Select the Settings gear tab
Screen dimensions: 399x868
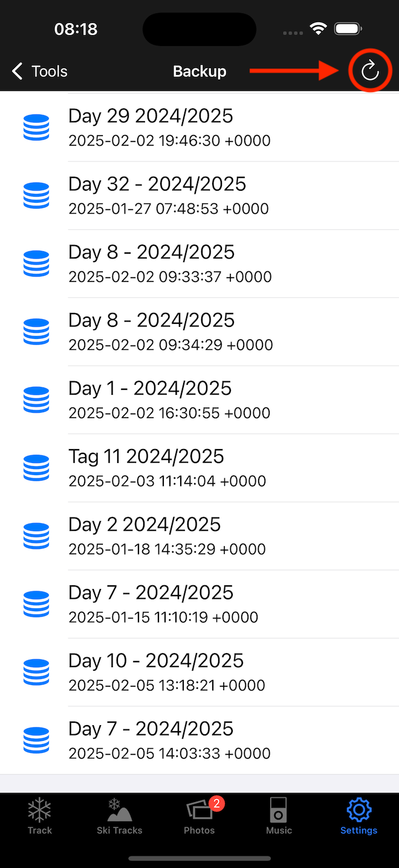358,816
